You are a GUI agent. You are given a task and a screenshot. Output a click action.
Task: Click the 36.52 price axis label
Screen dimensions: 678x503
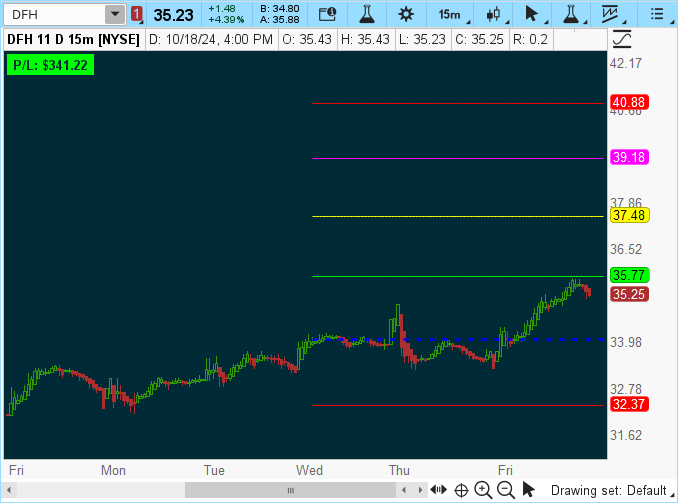[x=626, y=249]
